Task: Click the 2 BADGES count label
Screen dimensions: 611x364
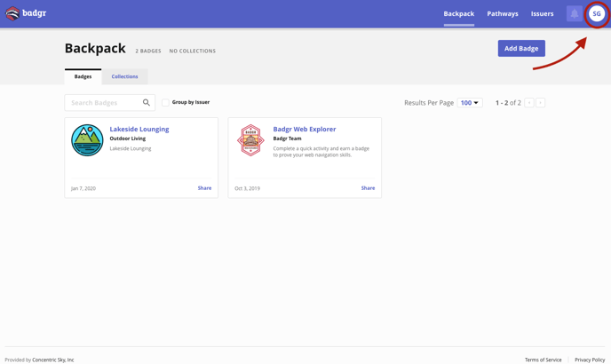Action: point(148,51)
